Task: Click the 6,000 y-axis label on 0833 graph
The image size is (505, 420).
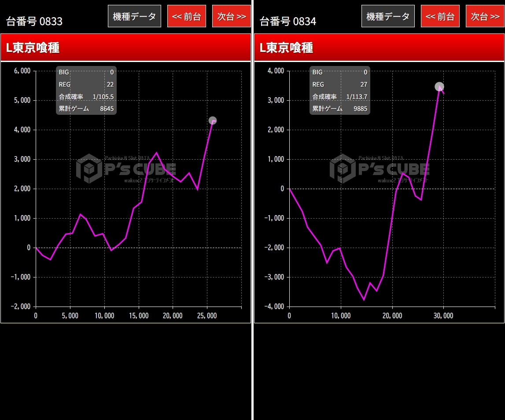Action: tap(22, 71)
